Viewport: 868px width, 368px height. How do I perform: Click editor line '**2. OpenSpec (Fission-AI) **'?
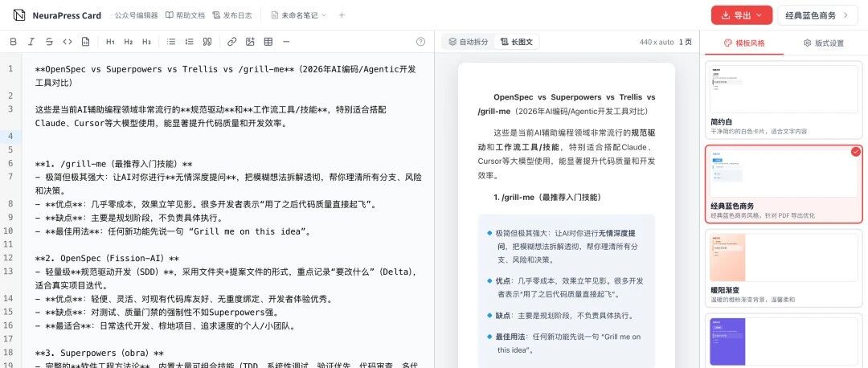click(107, 258)
